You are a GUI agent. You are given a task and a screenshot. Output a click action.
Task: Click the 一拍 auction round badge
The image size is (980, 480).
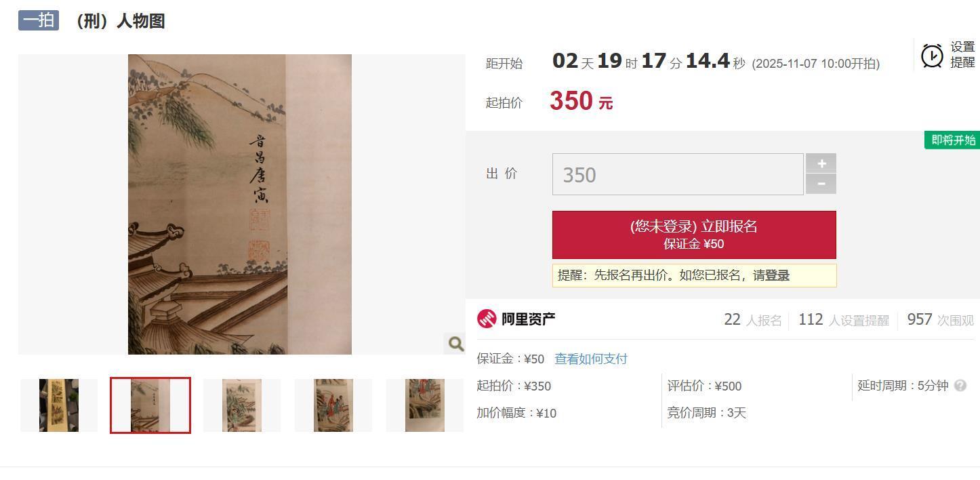pyautogui.click(x=39, y=20)
